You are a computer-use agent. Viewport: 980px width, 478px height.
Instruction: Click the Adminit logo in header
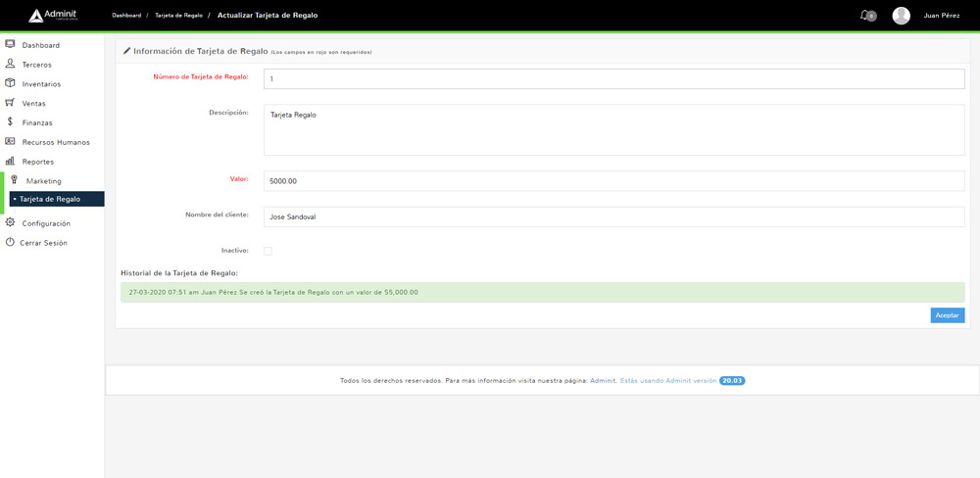[53, 16]
